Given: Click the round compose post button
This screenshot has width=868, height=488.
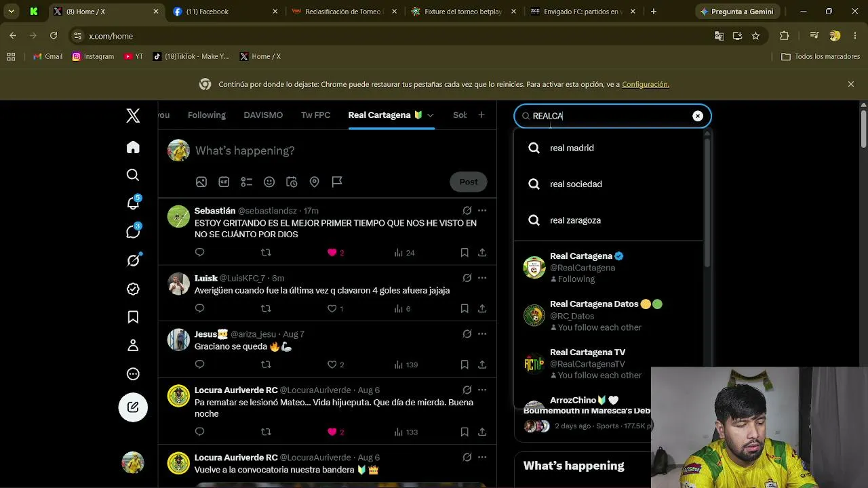Looking at the screenshot, I should (x=133, y=407).
